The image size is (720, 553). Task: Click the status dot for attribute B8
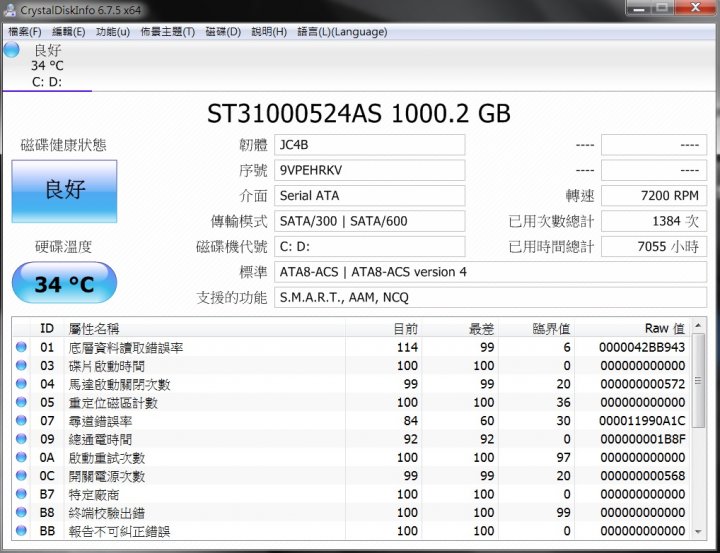pyautogui.click(x=21, y=512)
